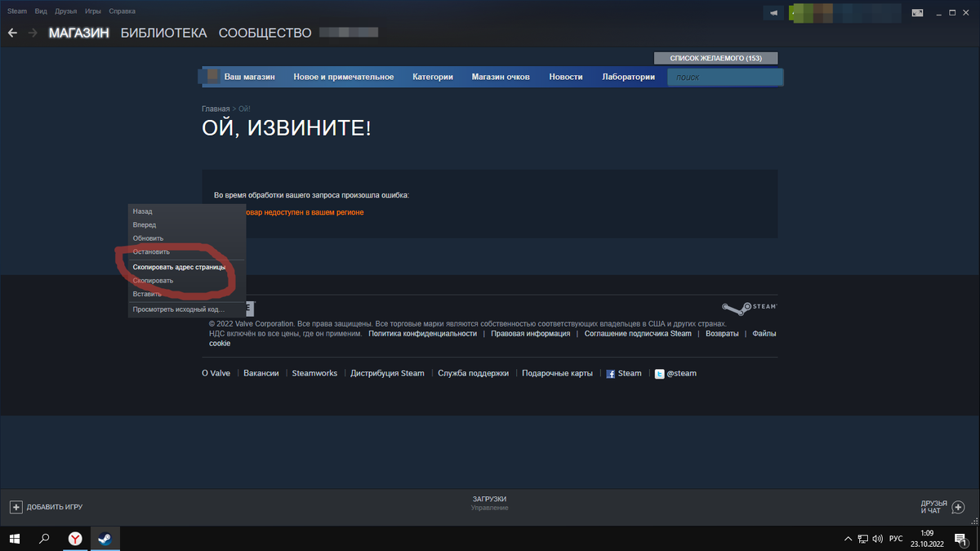
Task: Go back with the arrow in navigation bar
Action: pyautogui.click(x=12, y=33)
